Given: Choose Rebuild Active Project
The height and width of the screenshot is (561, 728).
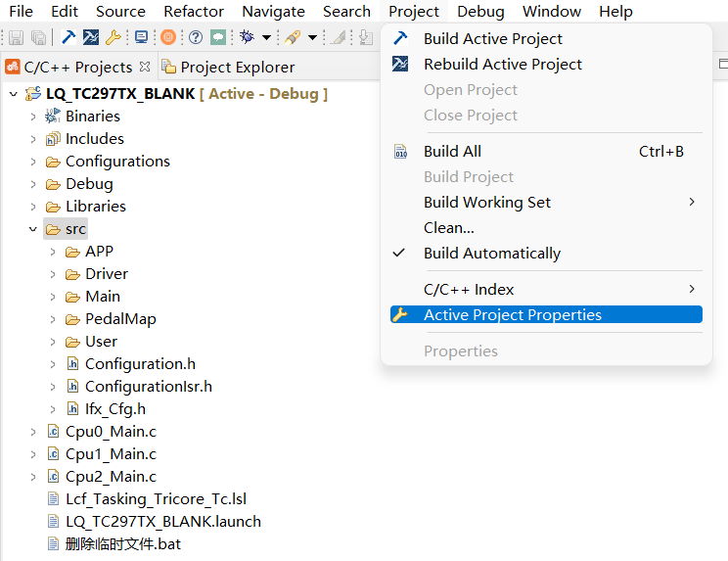Looking at the screenshot, I should [502, 65].
